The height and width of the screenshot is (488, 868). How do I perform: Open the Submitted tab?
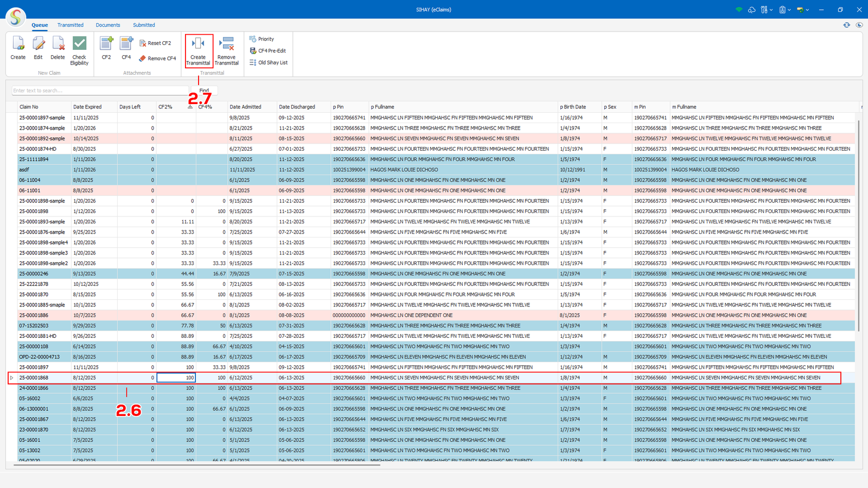[x=144, y=25]
